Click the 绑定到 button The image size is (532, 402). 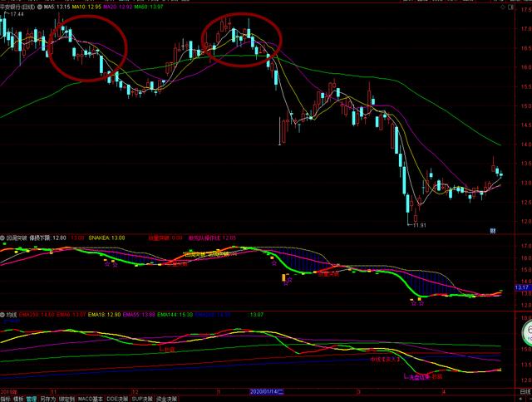pos(66,399)
